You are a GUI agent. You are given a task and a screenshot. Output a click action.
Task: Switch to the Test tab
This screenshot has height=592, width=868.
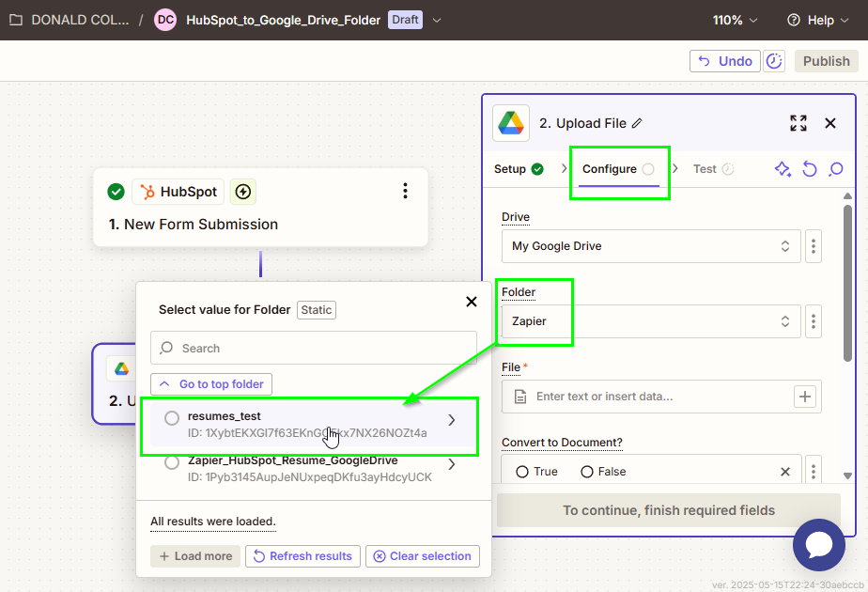(713, 169)
